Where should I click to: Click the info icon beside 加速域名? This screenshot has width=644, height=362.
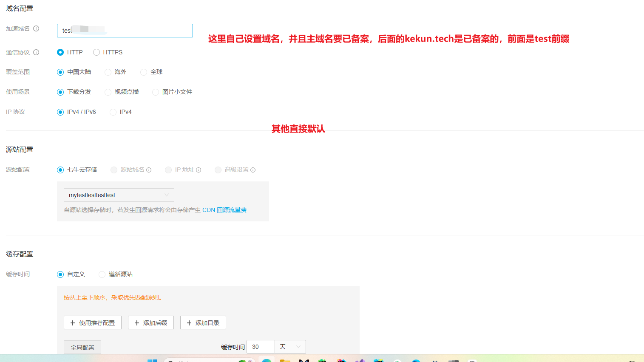(36, 28)
